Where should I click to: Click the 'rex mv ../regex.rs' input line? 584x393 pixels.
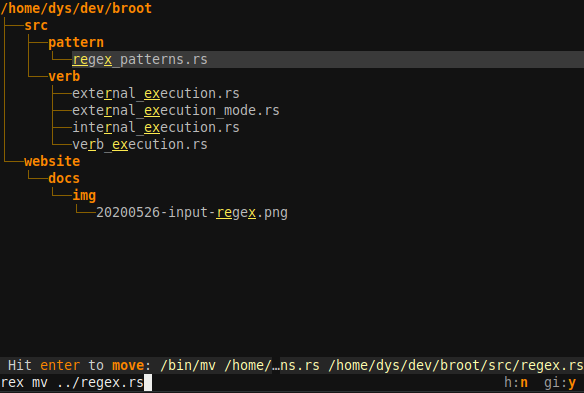(x=72, y=383)
